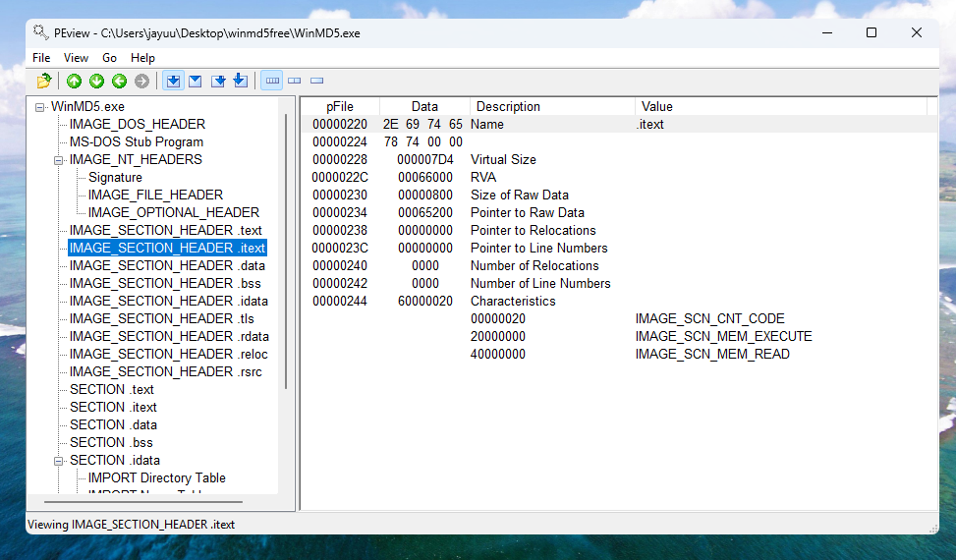Select the Size of Raw Data row
The height and width of the screenshot is (560, 956).
click(x=619, y=195)
